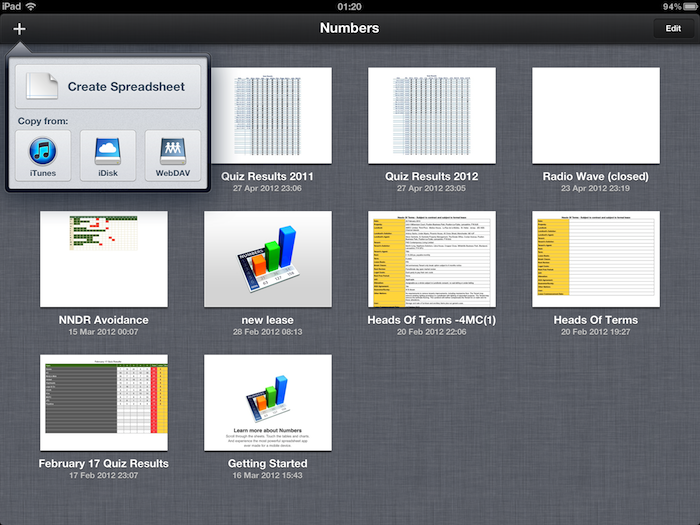Select the iDisk copy source icon
This screenshot has width=700, height=525.
pos(108,155)
